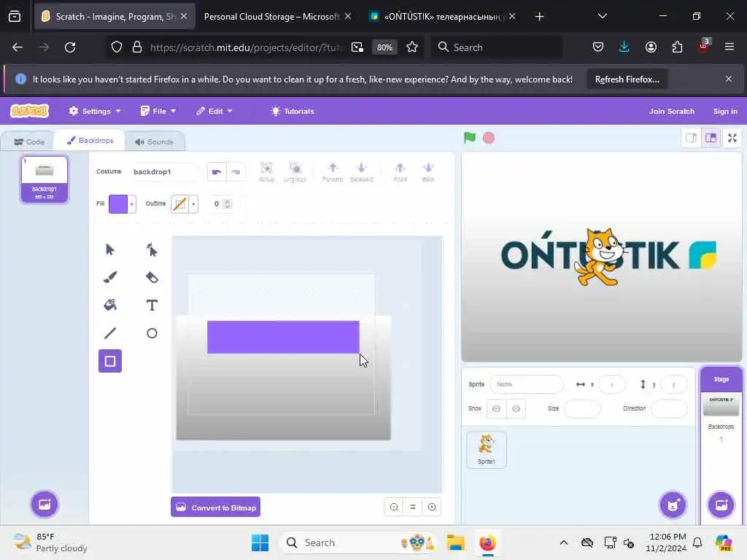Select the arrow Select tool
The height and width of the screenshot is (560, 747).
pos(110,249)
